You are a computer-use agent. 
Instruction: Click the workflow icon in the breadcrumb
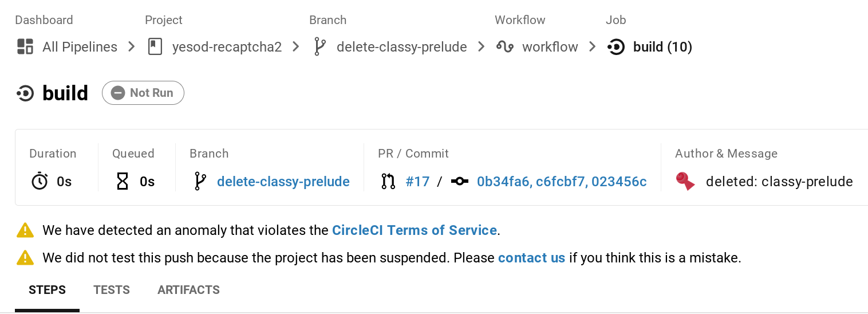point(504,46)
